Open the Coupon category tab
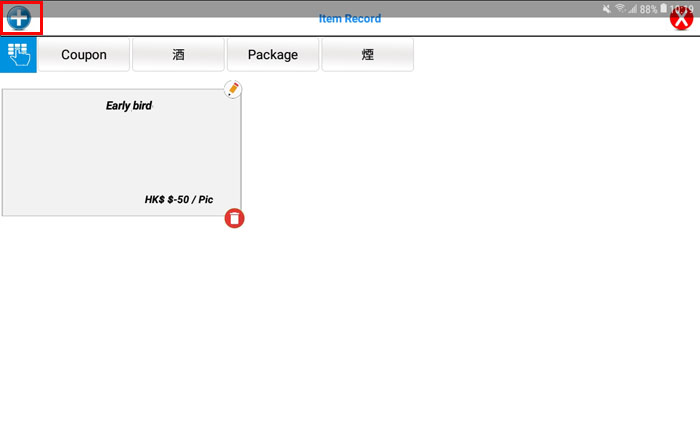 [84, 54]
